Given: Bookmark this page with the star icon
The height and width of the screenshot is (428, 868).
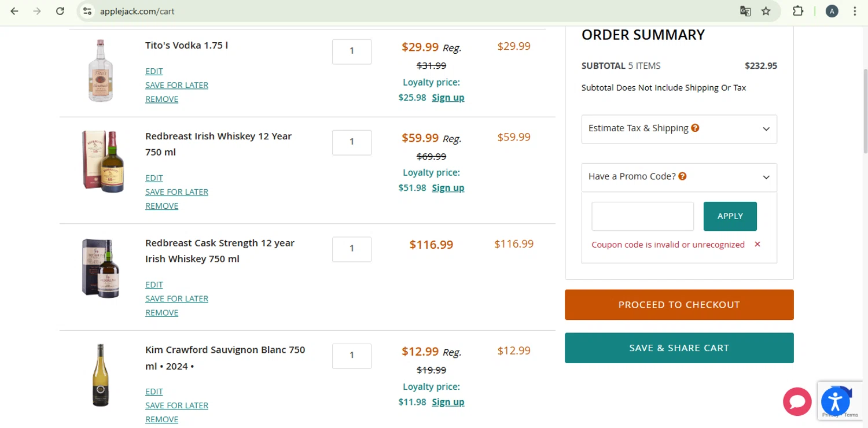Looking at the screenshot, I should [x=766, y=11].
